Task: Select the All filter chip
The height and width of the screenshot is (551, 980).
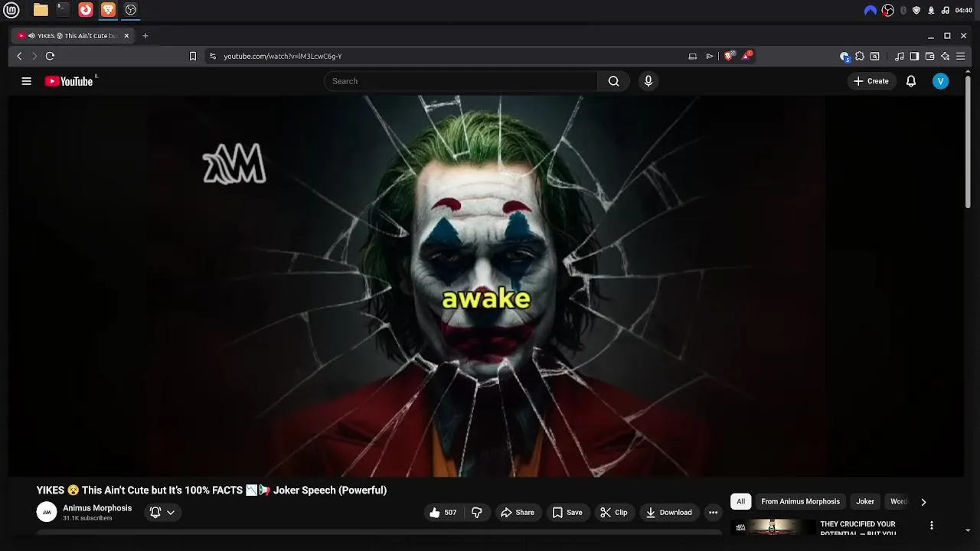Action: click(x=740, y=502)
